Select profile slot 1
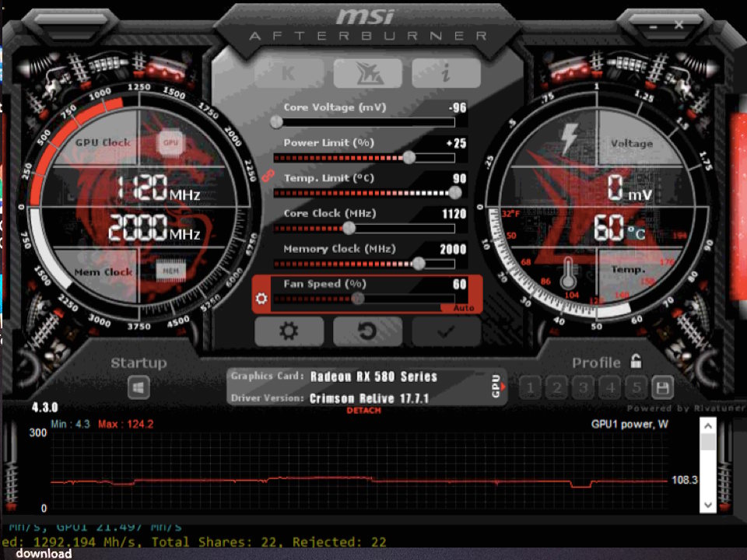This screenshot has height=560, width=747. (530, 387)
